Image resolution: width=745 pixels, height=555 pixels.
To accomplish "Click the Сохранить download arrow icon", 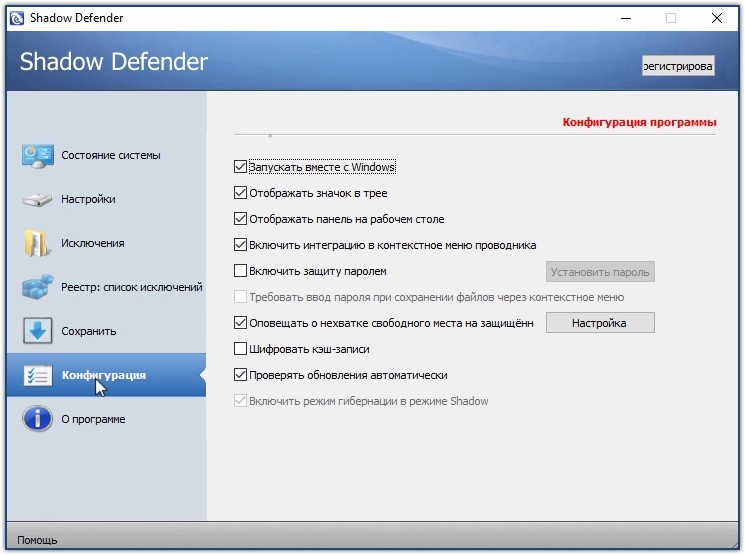I will [x=38, y=331].
